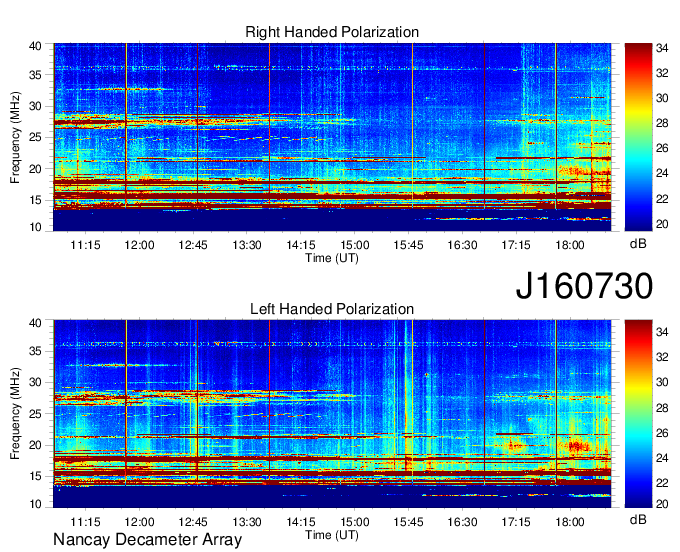This screenshot has width=680, height=552.
Task: Click 25 MHz tick on right-handed frequency axis
Action: pos(35,137)
